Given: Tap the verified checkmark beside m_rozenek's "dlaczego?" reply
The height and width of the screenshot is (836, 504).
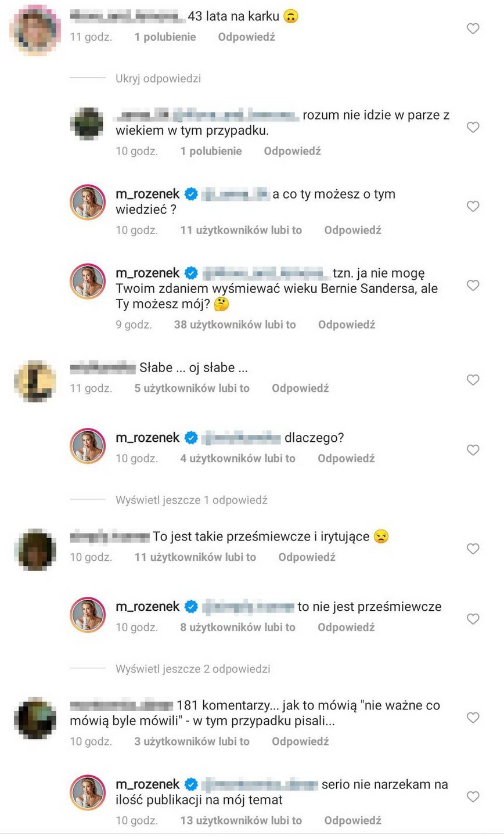Looking at the screenshot, I should pos(190,438).
